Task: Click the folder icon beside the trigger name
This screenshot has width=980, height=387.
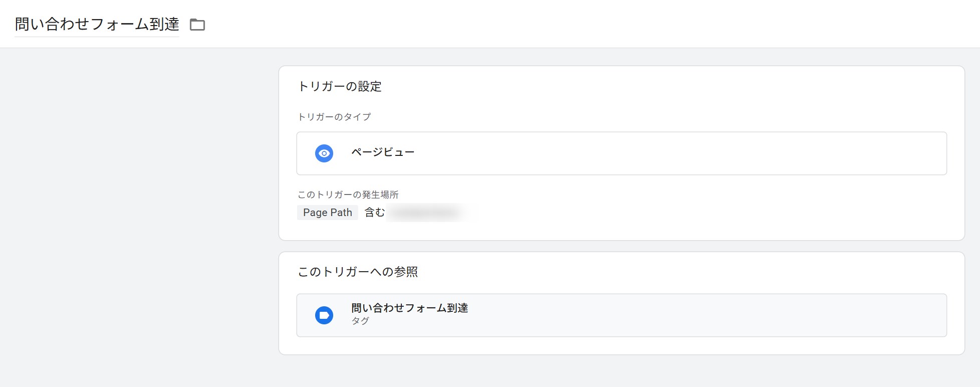Action: [x=197, y=25]
